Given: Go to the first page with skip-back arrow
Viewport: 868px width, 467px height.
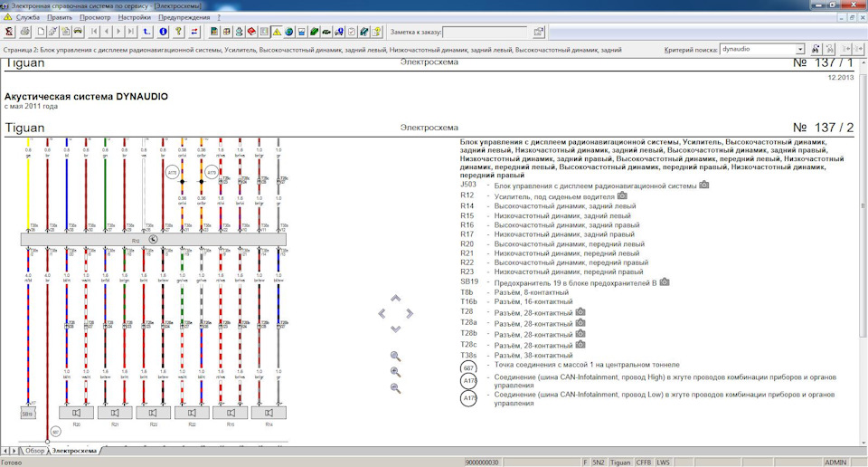Looking at the screenshot, I should (x=93, y=32).
